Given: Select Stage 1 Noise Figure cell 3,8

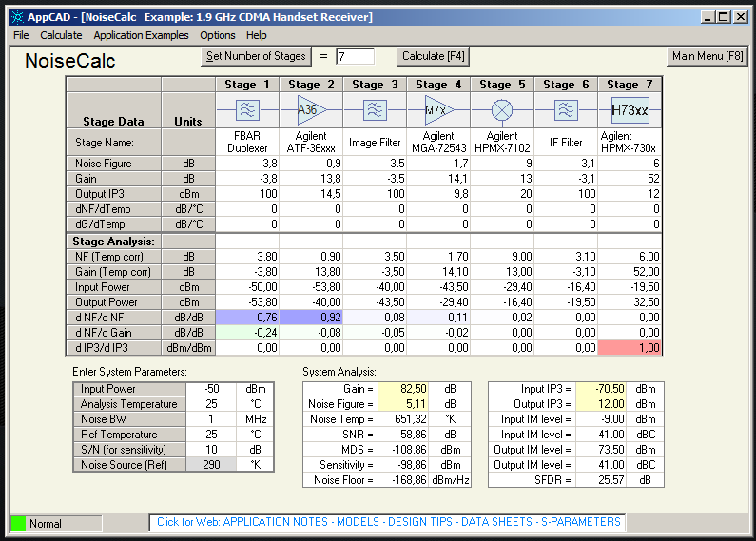Looking at the screenshot, I should [x=247, y=164].
